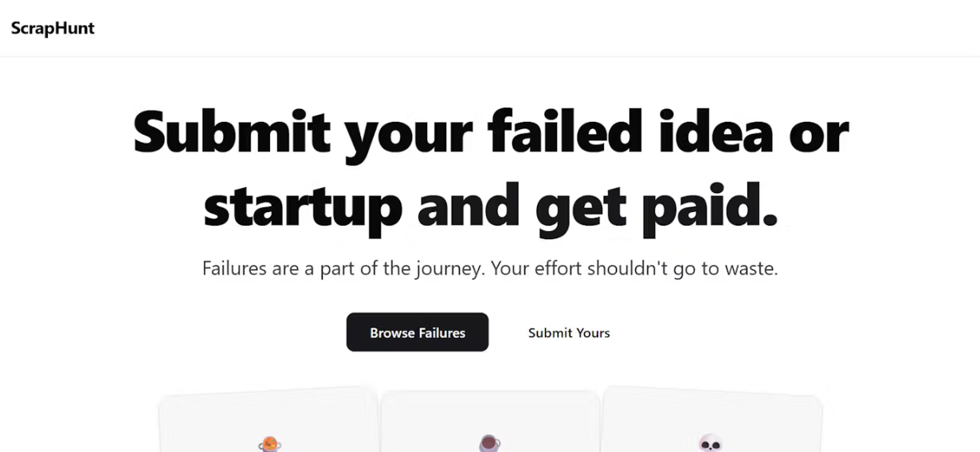This screenshot has width=980, height=452.
Task: Click the orange planet icon
Action: (270, 443)
